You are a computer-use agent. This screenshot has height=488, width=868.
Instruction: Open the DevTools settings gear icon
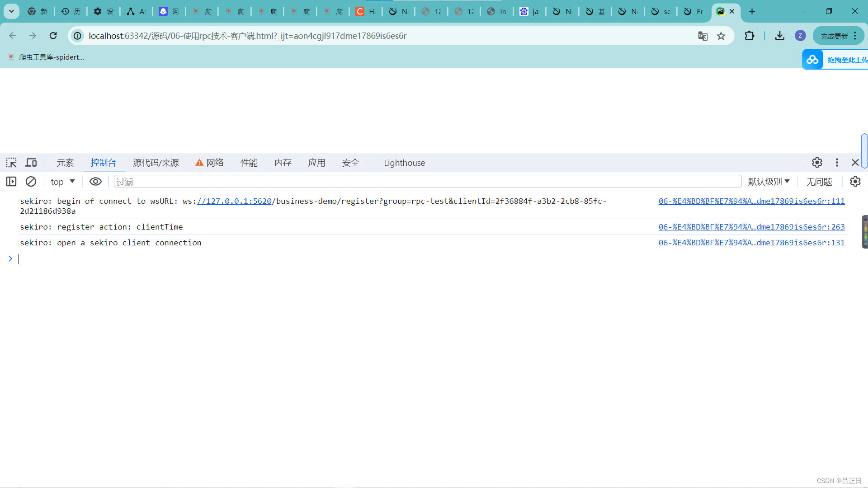[x=817, y=163]
